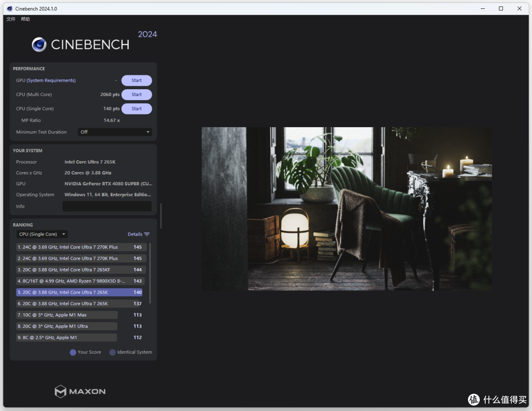Click the 140 pts single core score
The height and width of the screenshot is (411, 532).
pyautogui.click(x=112, y=108)
